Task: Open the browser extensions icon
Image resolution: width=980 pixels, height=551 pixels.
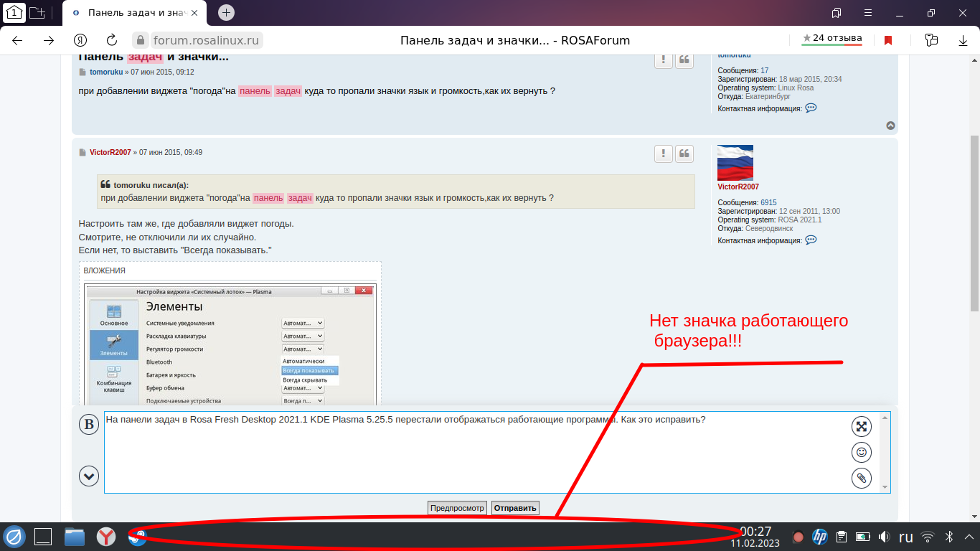Action: click(931, 40)
